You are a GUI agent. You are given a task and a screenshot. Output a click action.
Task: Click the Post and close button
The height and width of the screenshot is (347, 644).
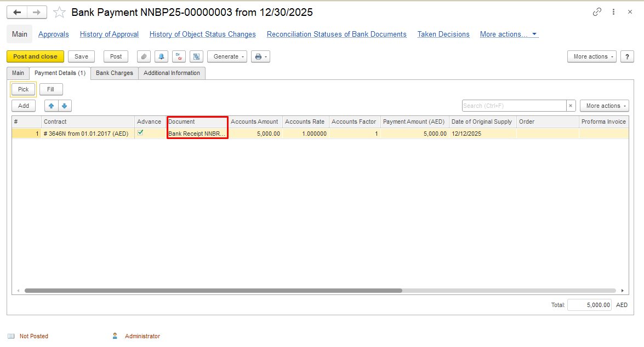(35, 56)
